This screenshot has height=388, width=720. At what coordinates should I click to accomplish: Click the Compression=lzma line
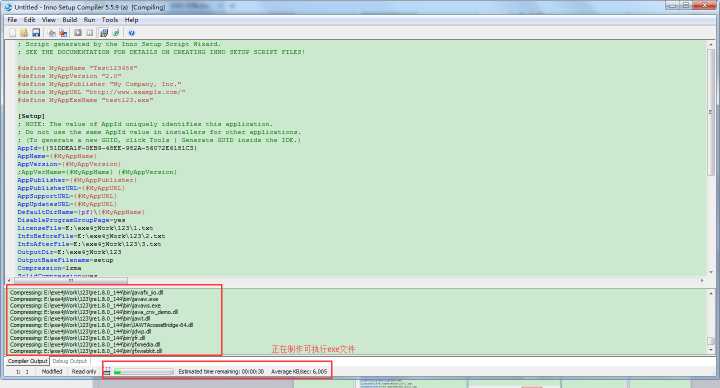(x=49, y=268)
